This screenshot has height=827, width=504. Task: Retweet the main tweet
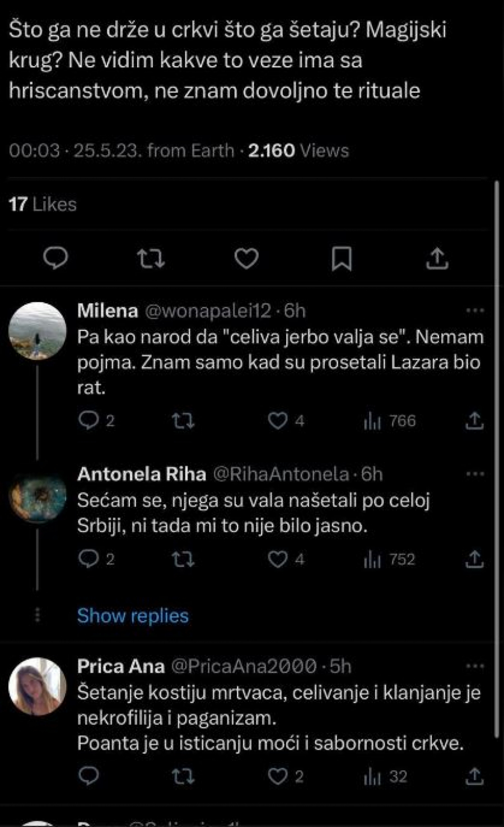[x=151, y=258]
